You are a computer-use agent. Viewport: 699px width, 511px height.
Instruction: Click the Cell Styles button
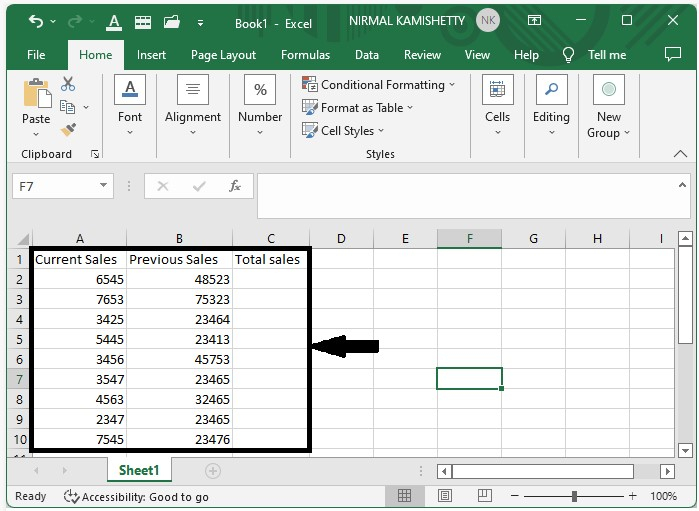[x=343, y=131]
